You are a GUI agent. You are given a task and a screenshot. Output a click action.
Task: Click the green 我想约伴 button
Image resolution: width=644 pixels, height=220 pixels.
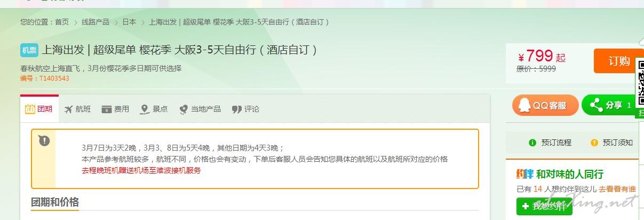(x=544, y=206)
